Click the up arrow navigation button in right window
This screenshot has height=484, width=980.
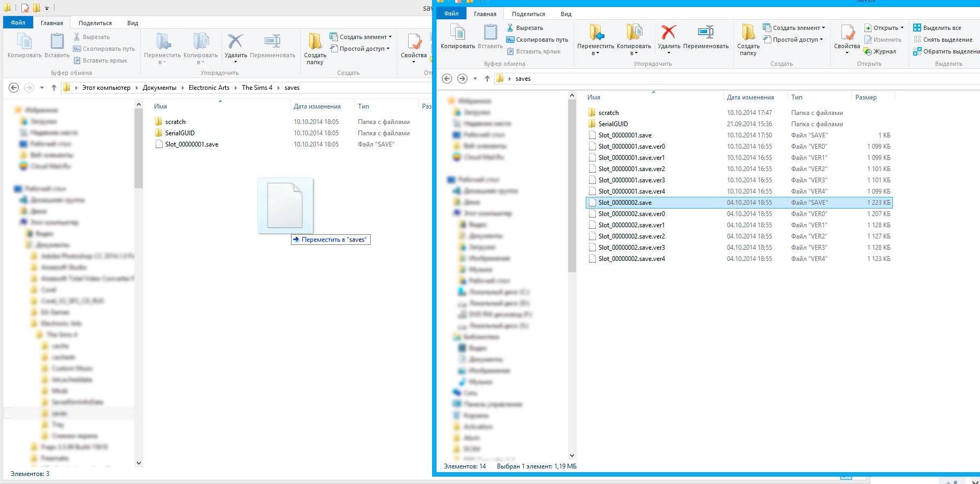(487, 79)
